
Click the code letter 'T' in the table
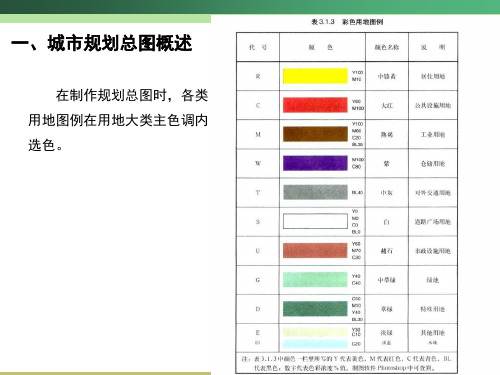click(x=258, y=193)
